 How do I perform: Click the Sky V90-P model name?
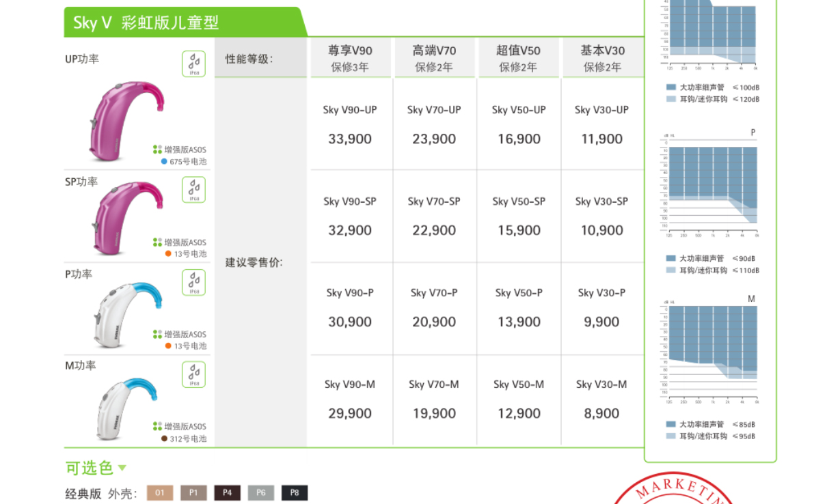350,293
